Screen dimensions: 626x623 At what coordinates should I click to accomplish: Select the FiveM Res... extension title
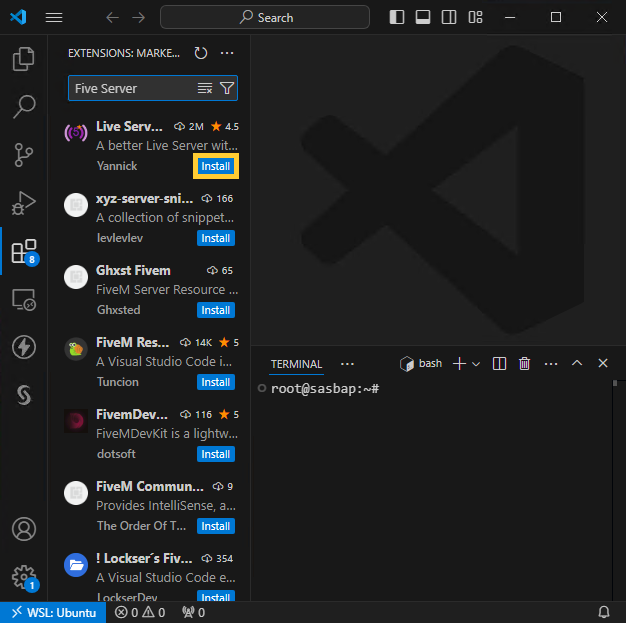coord(133,342)
